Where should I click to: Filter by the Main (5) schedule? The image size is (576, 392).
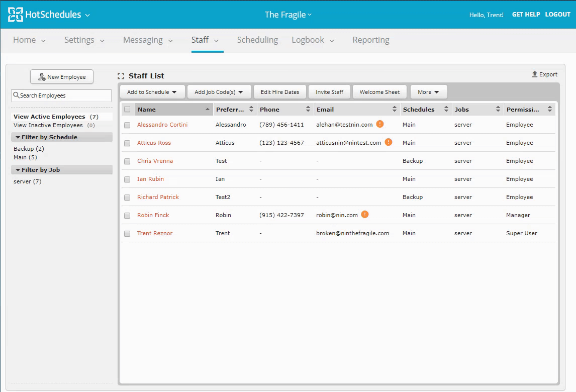click(x=25, y=157)
